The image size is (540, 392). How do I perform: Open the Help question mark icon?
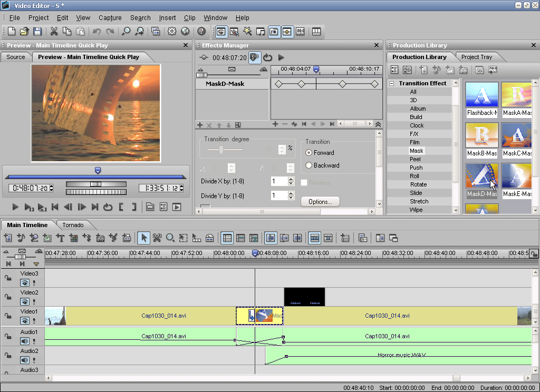tap(201, 32)
